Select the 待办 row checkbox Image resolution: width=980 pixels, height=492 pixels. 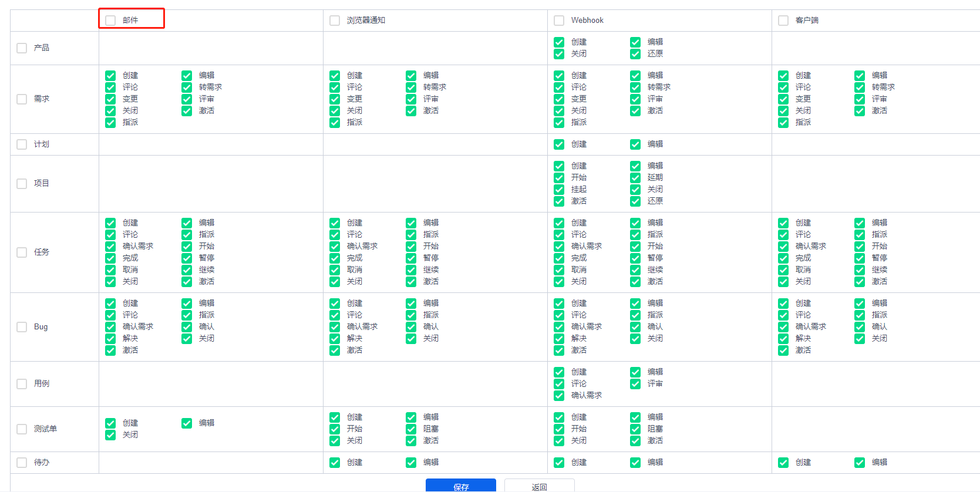pyautogui.click(x=22, y=463)
